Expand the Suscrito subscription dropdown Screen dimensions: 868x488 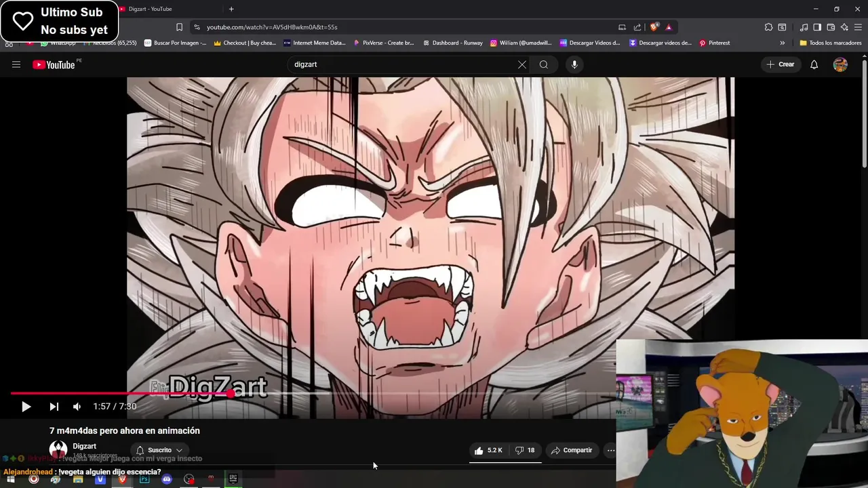pyautogui.click(x=159, y=450)
